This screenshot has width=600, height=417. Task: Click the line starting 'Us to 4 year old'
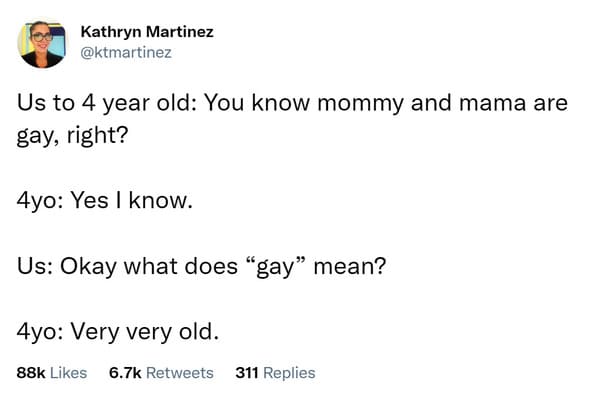pos(292,104)
